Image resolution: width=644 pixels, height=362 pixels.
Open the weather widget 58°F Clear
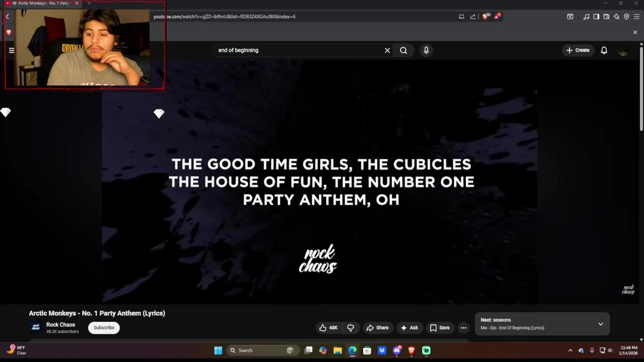click(x=18, y=350)
